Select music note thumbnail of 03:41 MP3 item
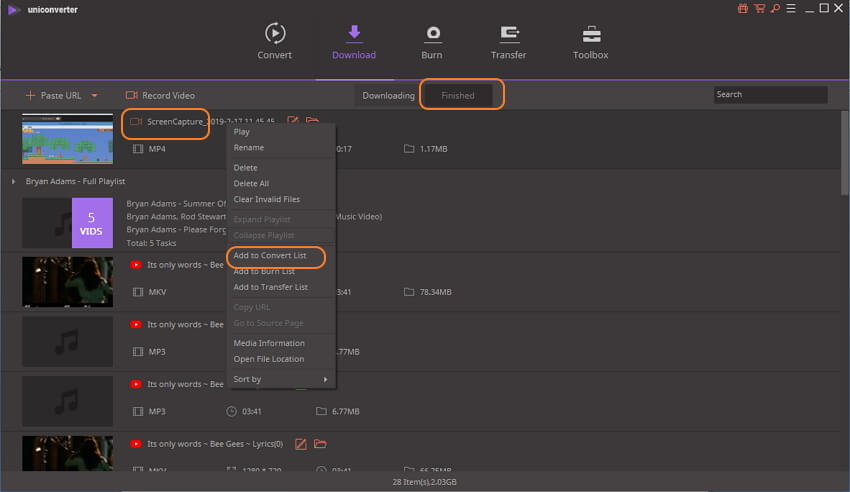 point(68,402)
